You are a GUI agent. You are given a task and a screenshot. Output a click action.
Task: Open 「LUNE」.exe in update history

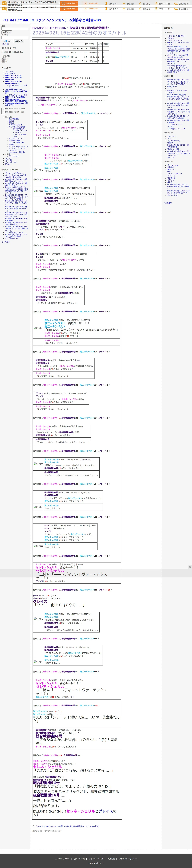coord(173,165)
